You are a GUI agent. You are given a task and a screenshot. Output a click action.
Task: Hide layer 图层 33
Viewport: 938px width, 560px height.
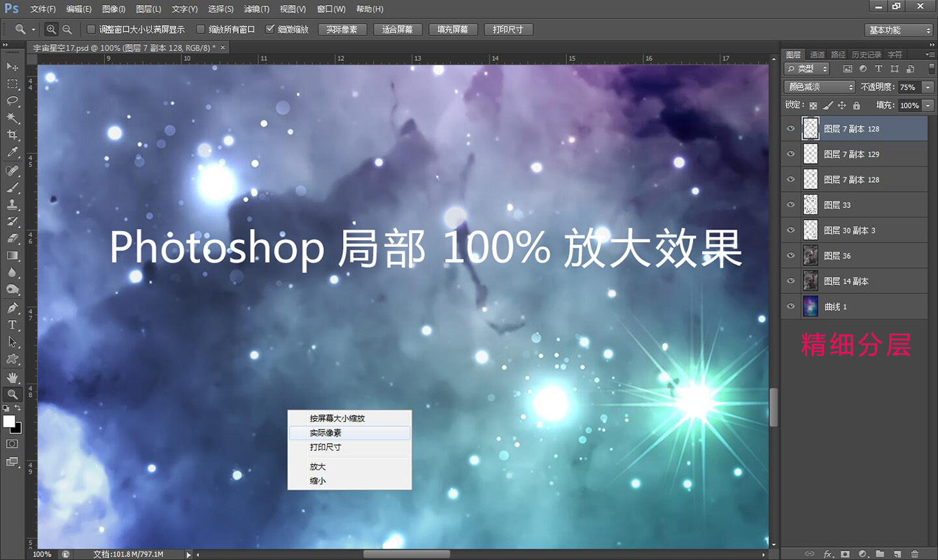[x=791, y=205]
